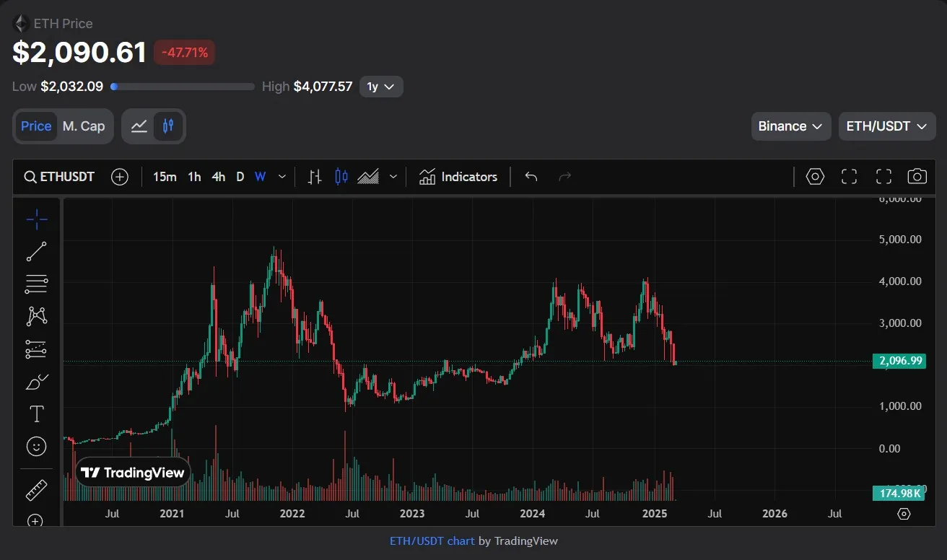The width and height of the screenshot is (947, 560).
Task: Switch to Price view
Action: click(x=36, y=126)
